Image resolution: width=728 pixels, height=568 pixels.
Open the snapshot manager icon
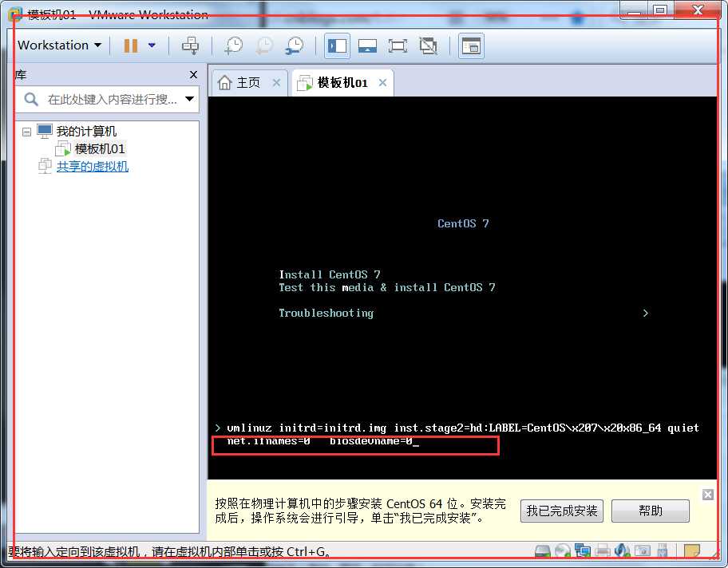tap(295, 45)
